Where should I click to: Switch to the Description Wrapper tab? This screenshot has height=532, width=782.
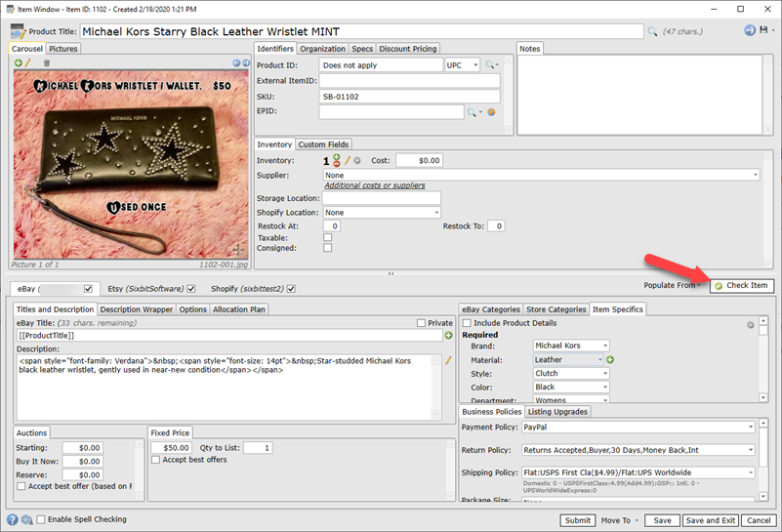click(x=136, y=309)
